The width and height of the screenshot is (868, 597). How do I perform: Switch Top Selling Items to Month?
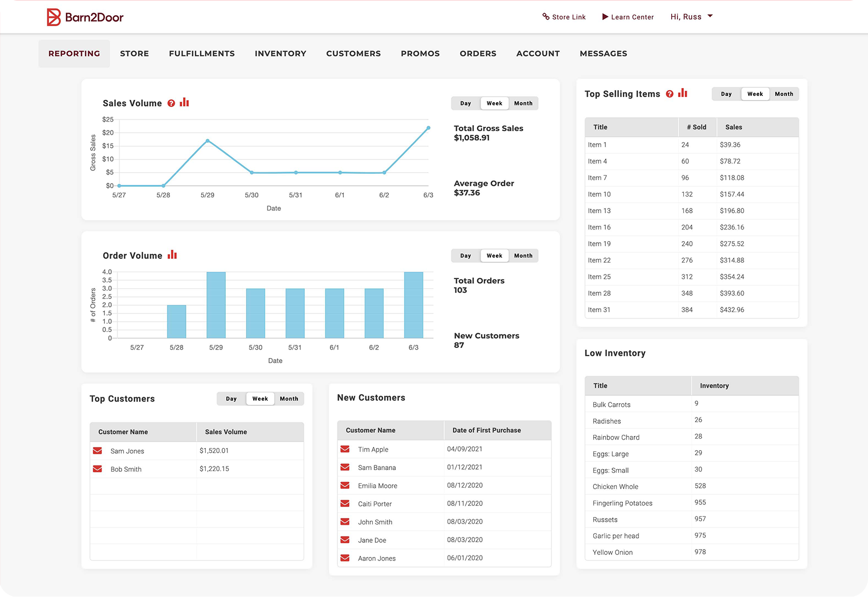[x=784, y=94]
